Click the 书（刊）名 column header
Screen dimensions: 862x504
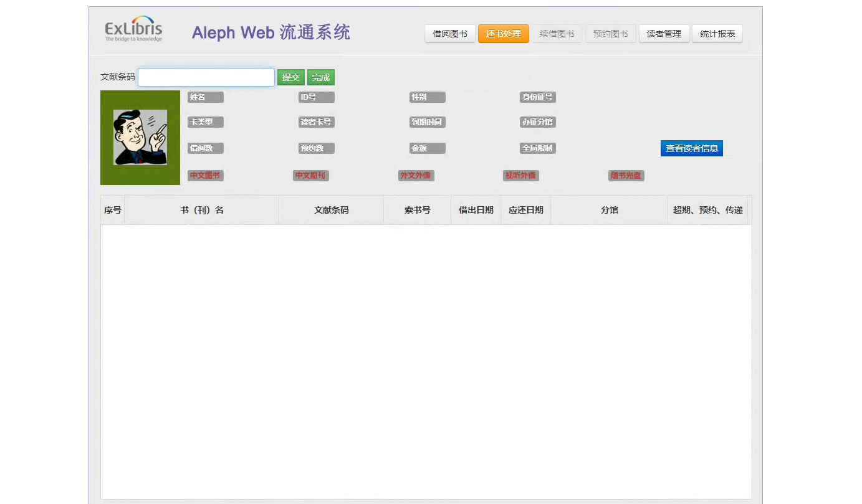pos(202,210)
